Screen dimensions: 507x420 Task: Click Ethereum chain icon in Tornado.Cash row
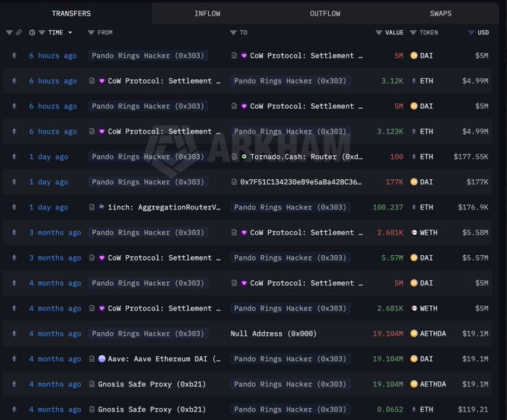14,157
